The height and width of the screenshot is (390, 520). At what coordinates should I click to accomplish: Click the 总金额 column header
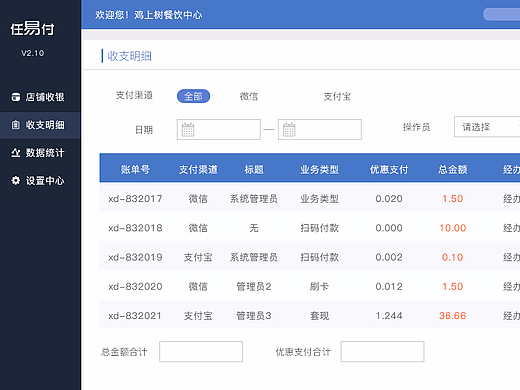453,169
